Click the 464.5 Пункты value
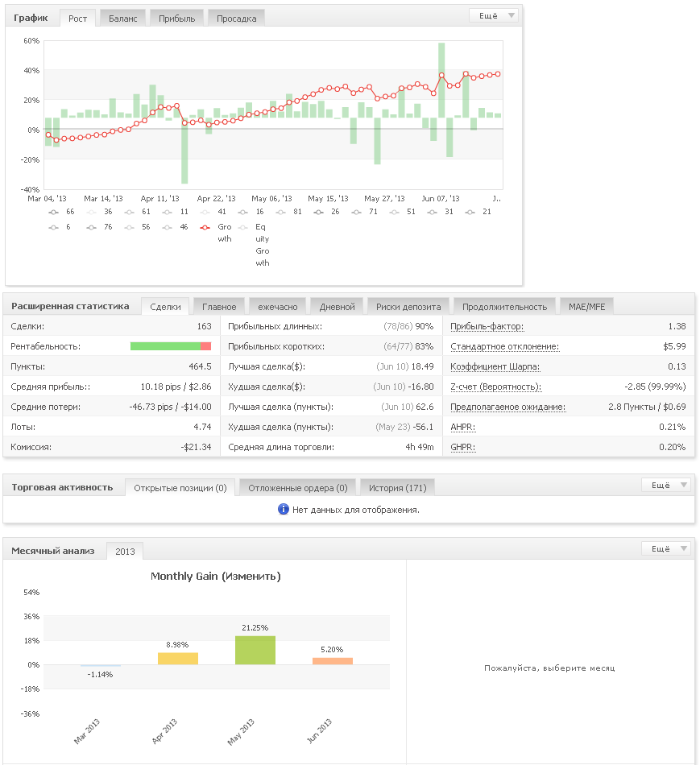Image resolution: width=700 pixels, height=765 pixels. [x=200, y=366]
